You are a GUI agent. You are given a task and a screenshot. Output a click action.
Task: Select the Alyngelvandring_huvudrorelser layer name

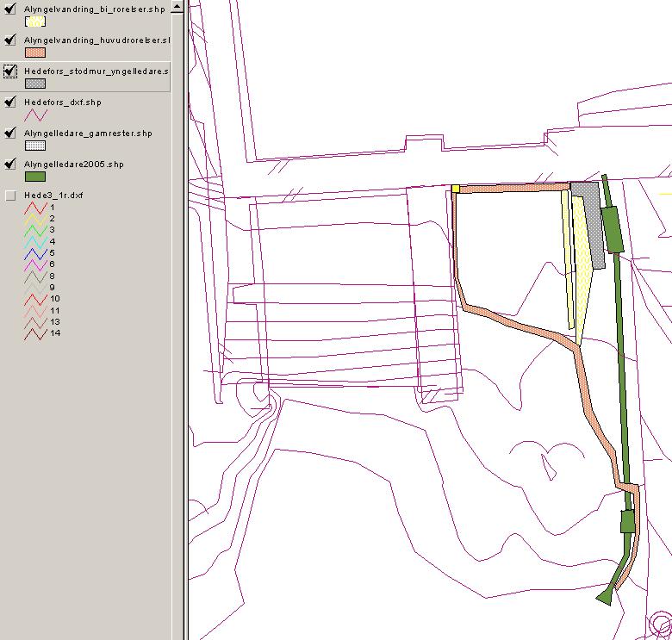[x=96, y=40]
